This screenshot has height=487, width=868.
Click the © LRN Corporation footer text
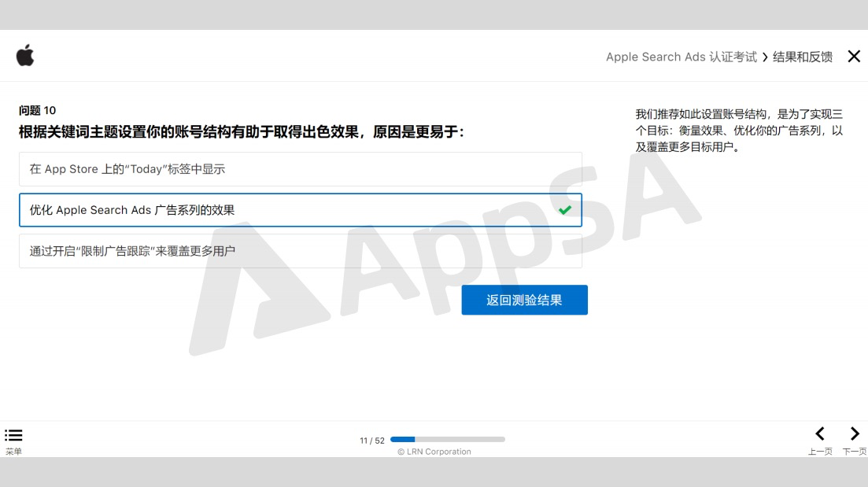click(434, 452)
